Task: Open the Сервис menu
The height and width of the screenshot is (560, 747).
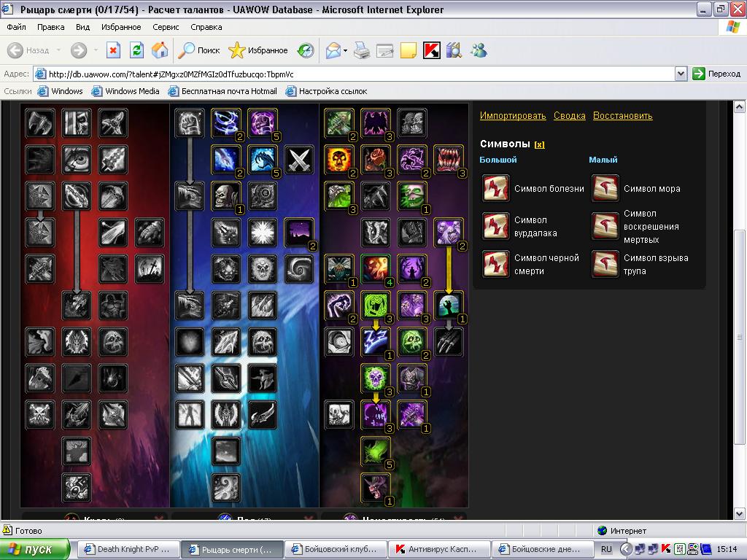Action: click(166, 27)
